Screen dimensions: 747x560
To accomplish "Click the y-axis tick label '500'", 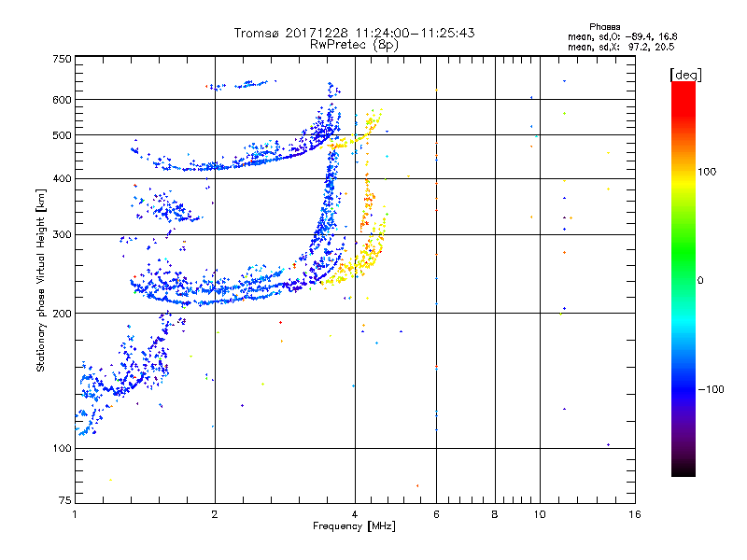I will (x=62, y=135).
